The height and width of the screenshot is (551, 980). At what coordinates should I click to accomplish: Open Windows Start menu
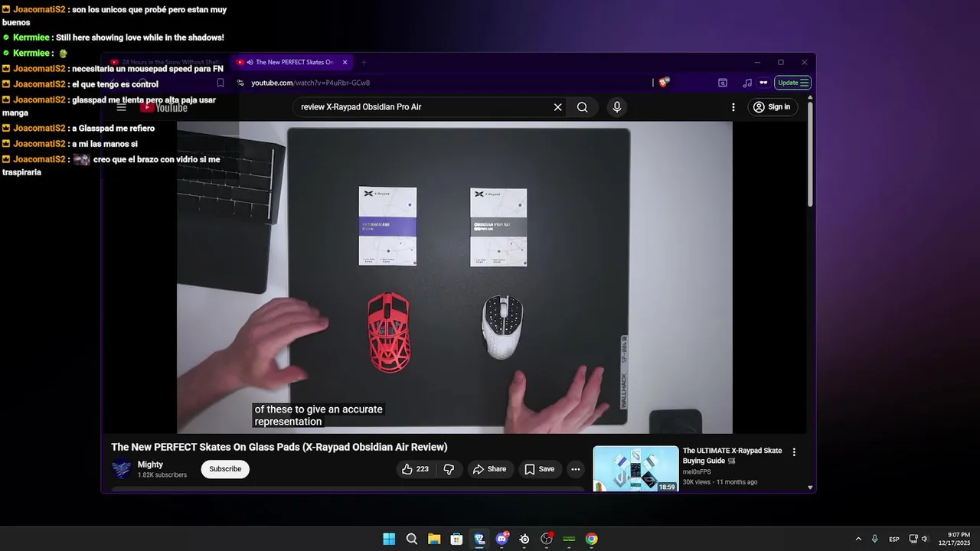pos(389,539)
